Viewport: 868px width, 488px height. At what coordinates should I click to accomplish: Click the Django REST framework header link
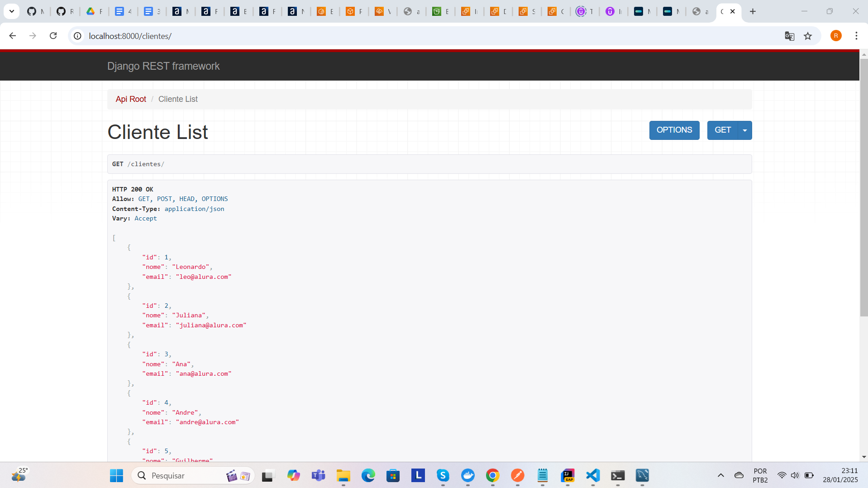[163, 66]
